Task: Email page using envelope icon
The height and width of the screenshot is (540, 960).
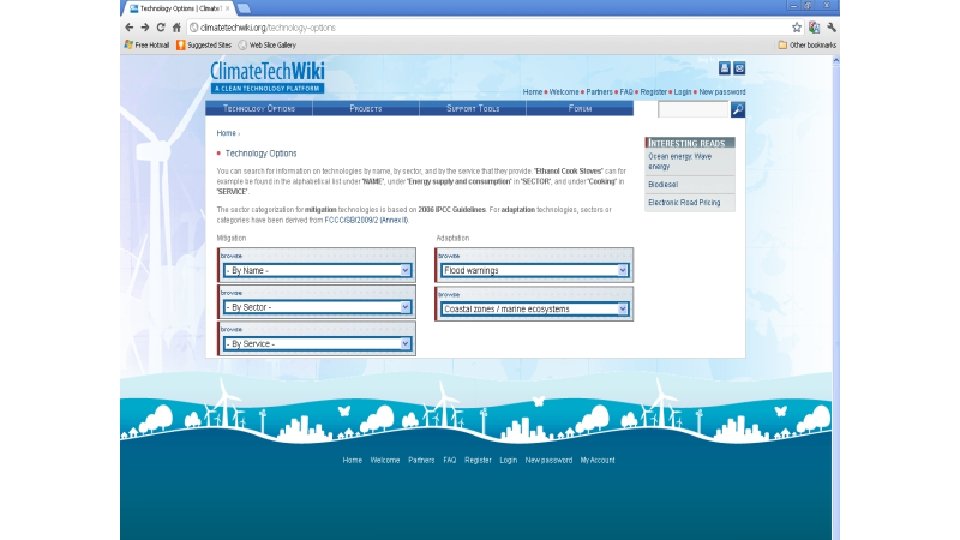Action: coord(739,68)
